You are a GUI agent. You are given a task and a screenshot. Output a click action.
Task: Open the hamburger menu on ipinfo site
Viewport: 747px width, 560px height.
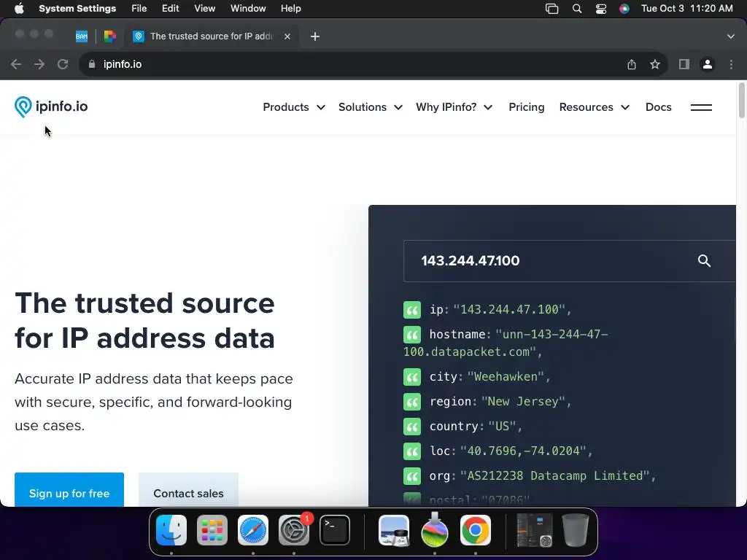(701, 107)
